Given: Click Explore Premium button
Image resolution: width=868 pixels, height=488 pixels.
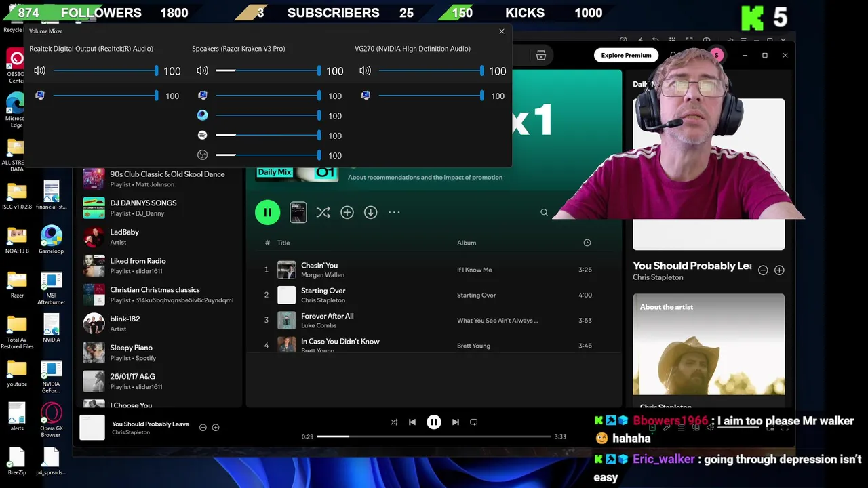Looking at the screenshot, I should click(626, 55).
